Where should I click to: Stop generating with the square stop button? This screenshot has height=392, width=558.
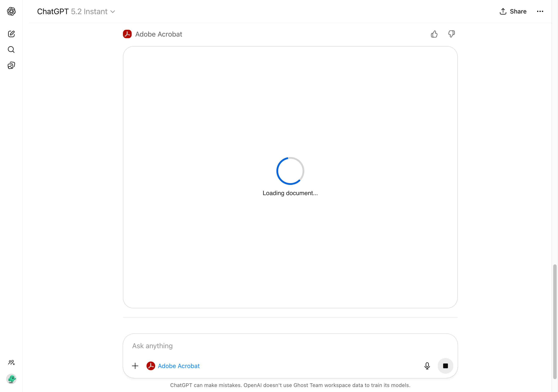pos(445,366)
